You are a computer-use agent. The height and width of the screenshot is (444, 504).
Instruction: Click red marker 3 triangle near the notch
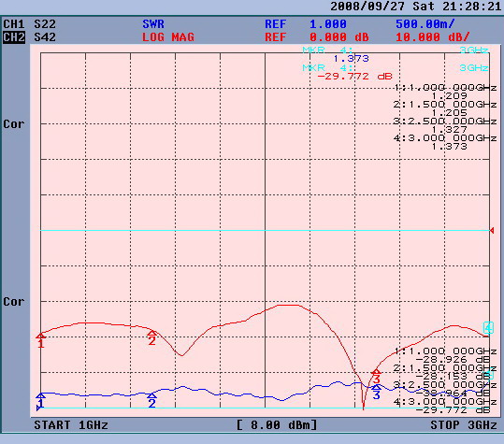click(x=376, y=372)
